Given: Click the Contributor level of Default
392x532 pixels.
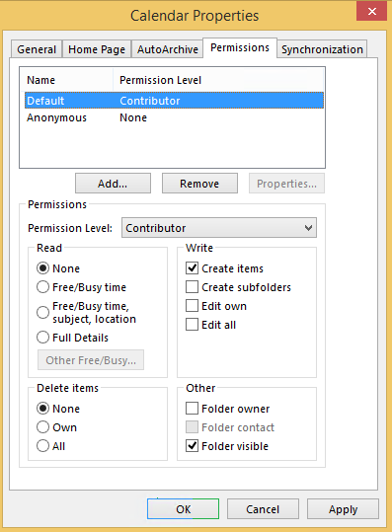Looking at the screenshot, I should (150, 101).
